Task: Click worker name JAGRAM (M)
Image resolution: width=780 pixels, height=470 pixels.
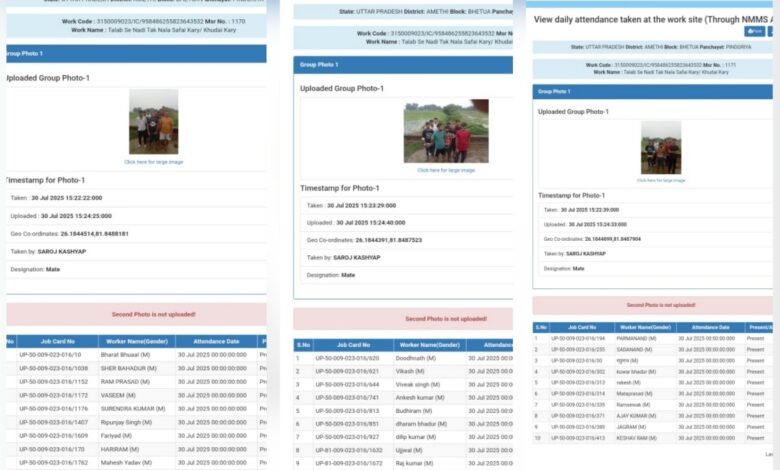Action: coord(631,427)
